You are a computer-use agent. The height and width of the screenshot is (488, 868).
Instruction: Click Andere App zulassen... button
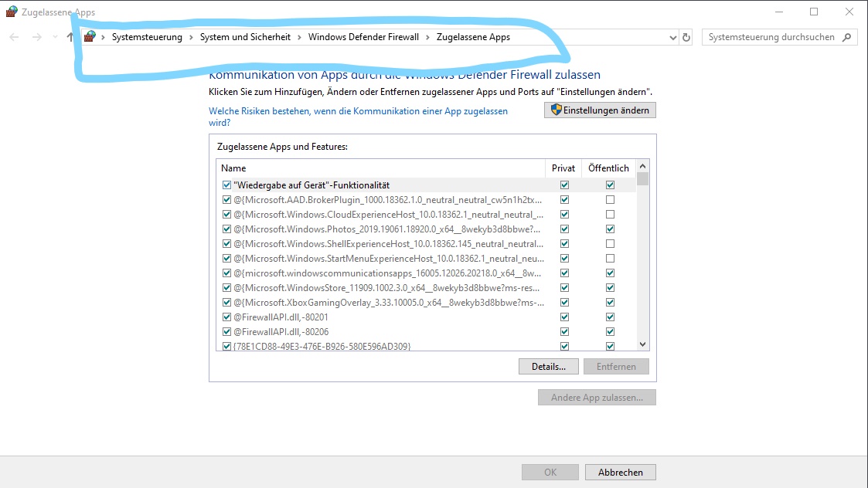point(597,397)
